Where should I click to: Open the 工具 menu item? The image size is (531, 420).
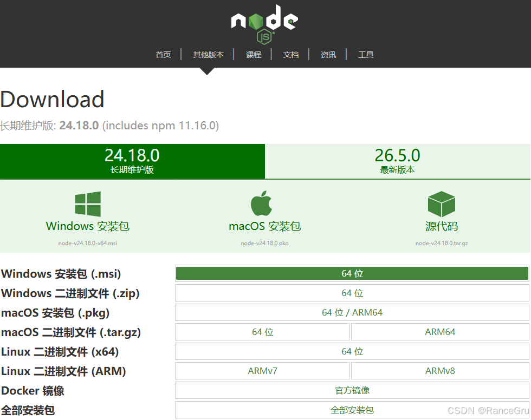click(x=366, y=55)
